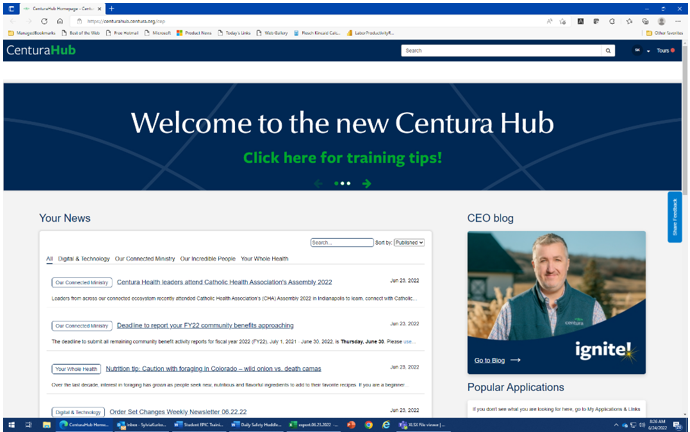690x432 pixels.
Task: Click the CEO blog Ignite image
Action: tap(556, 302)
